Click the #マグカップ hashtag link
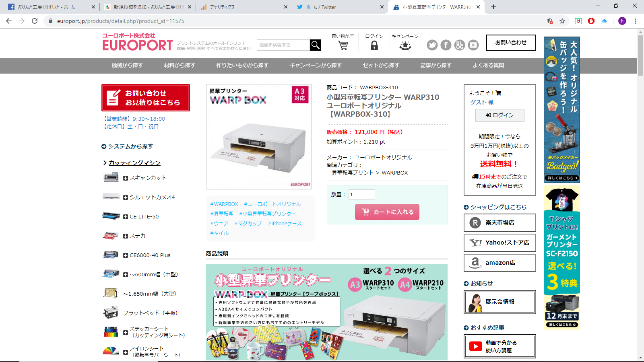This screenshot has width=644, height=362. point(248,224)
